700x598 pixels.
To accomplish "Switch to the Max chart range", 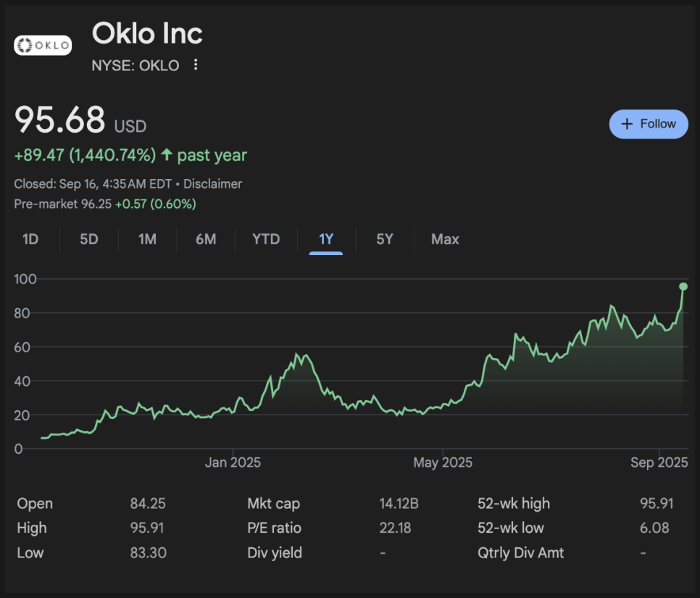I will (x=445, y=239).
